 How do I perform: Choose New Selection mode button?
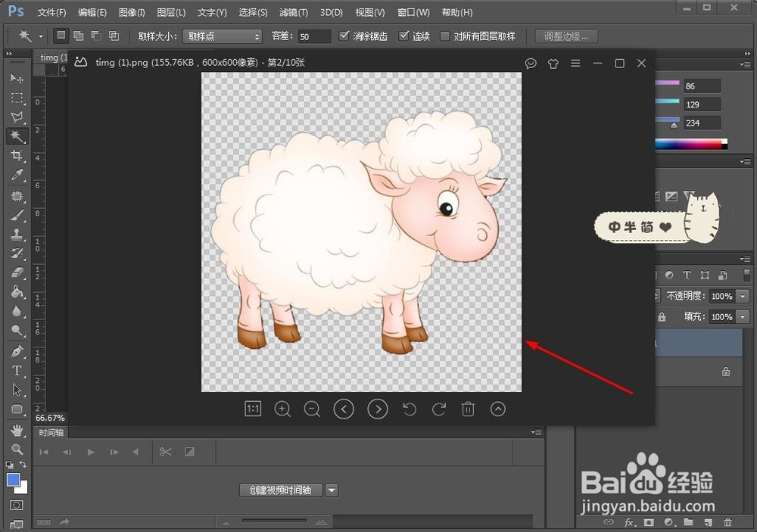(x=61, y=36)
